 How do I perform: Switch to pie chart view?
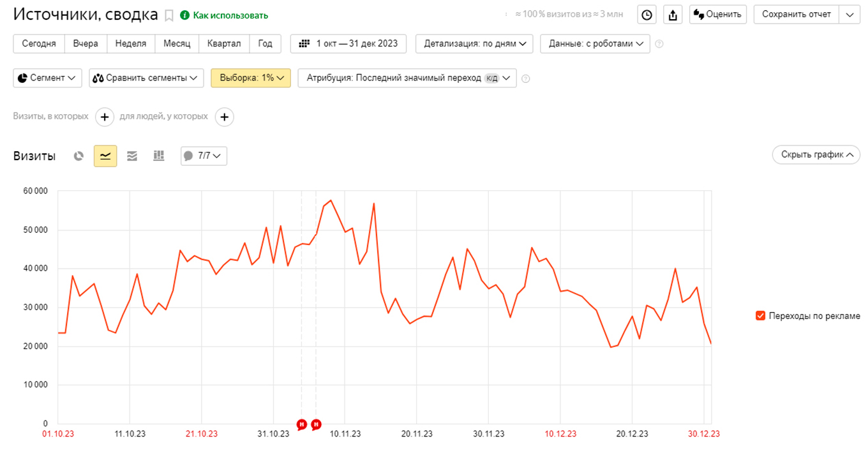pyautogui.click(x=79, y=156)
